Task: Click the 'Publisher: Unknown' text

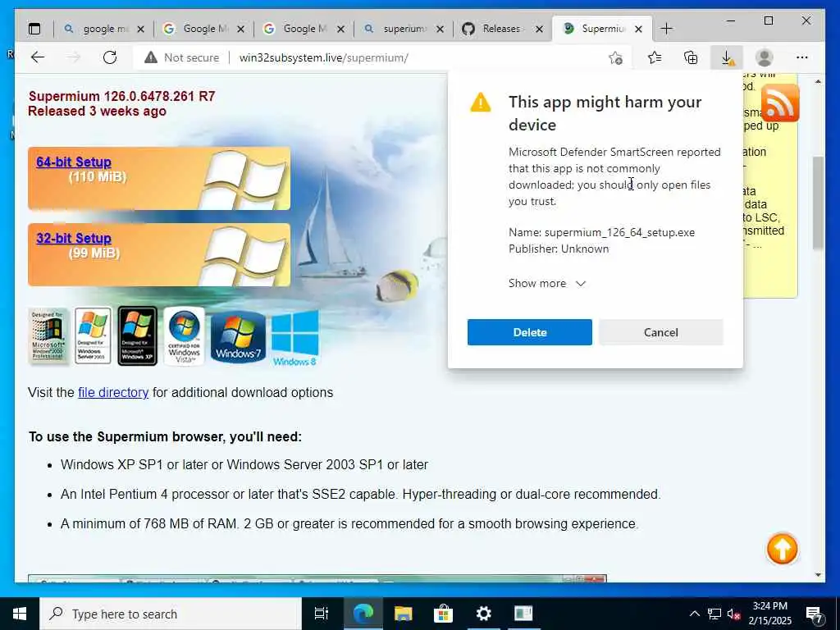Action: point(559,249)
